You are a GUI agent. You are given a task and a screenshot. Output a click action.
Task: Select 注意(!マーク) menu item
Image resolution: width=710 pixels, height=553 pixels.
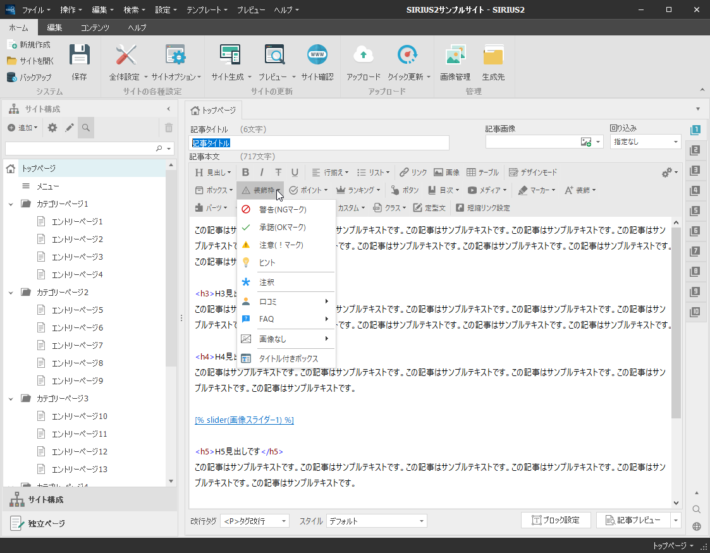coord(286,245)
